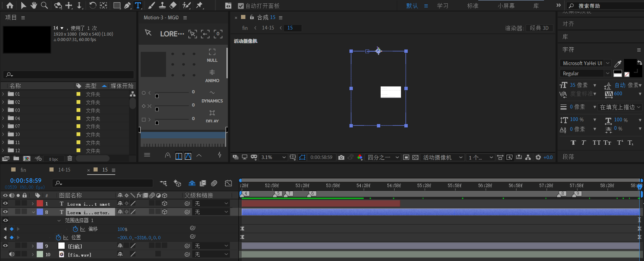The width and height of the screenshot is (644, 261).
Task: Click the new folder icon in Project panel
Action: point(16,158)
